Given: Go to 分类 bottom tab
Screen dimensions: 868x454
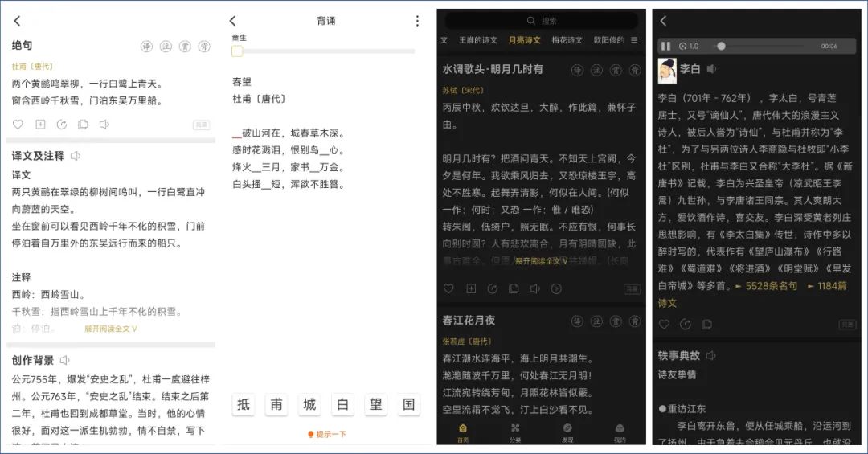Looking at the screenshot, I should pos(515,432).
